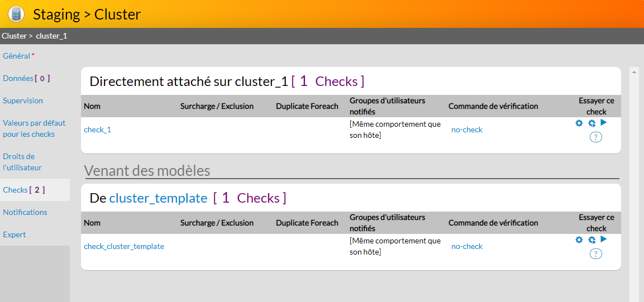
Task: Click the scrollbar up arrow
Action: coord(634,71)
